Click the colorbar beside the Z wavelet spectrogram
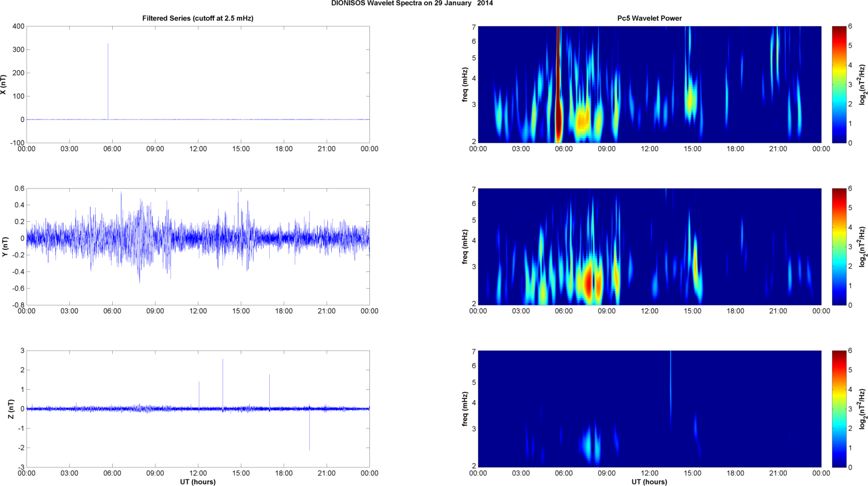868x486 pixels. point(839,409)
